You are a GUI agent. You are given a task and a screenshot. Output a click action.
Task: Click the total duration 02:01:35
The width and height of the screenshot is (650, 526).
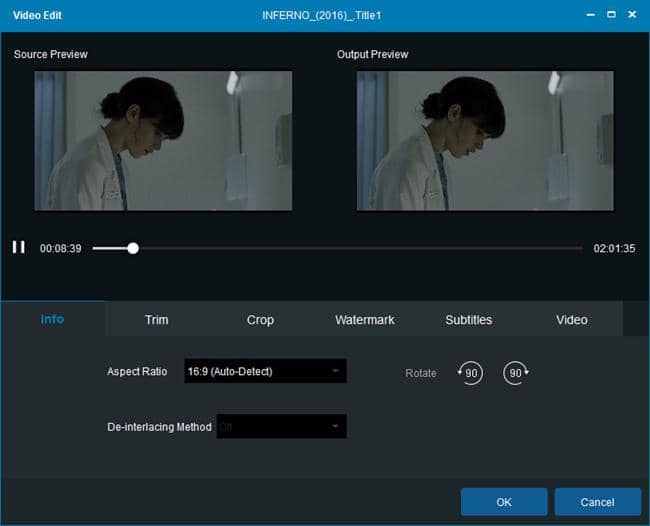point(614,248)
